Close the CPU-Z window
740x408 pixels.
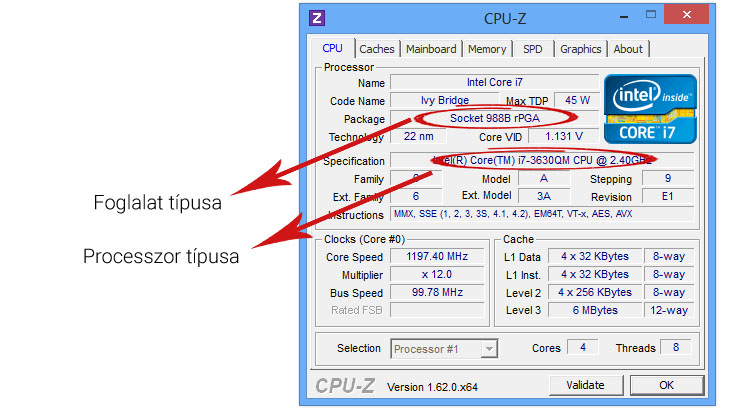687,16
